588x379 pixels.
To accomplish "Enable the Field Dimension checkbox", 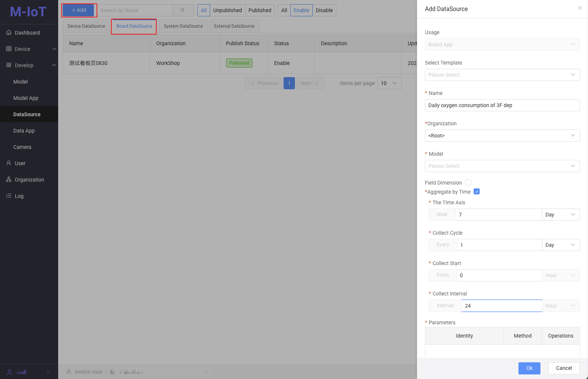I will (x=468, y=183).
